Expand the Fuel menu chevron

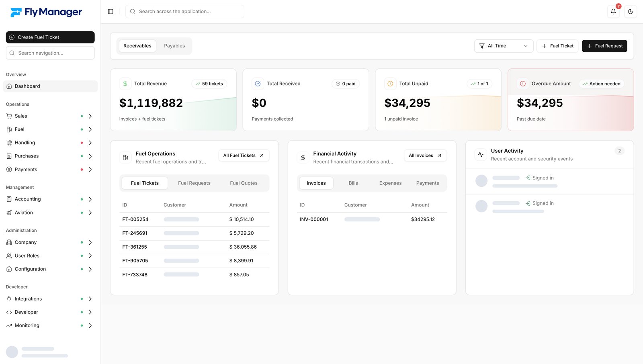pos(90,129)
